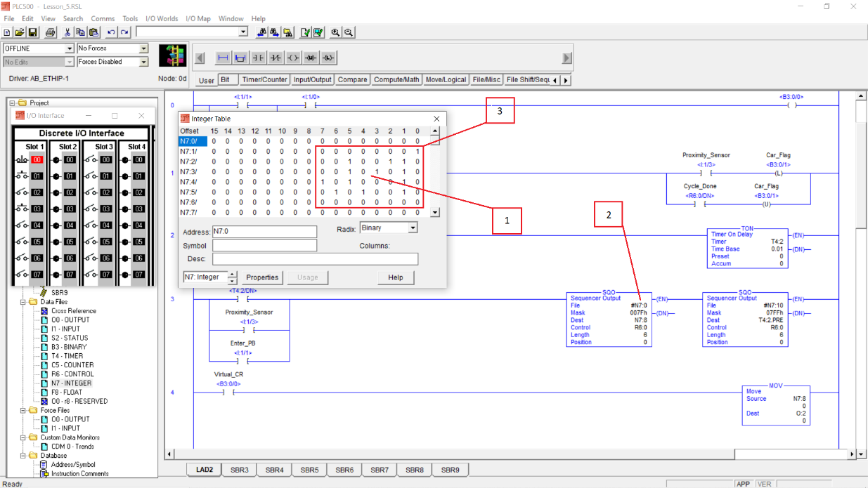The image size is (868, 488).
Task: Click Help button in Integer Table
Action: 396,277
